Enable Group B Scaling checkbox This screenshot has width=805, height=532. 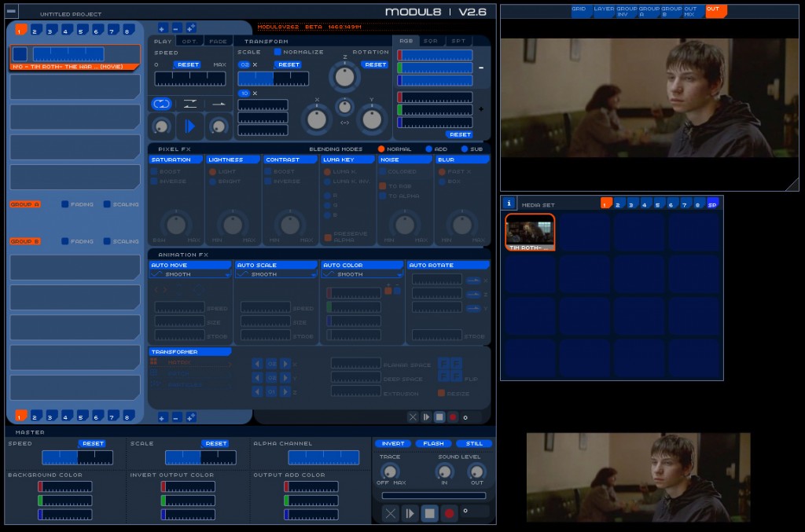pos(107,241)
